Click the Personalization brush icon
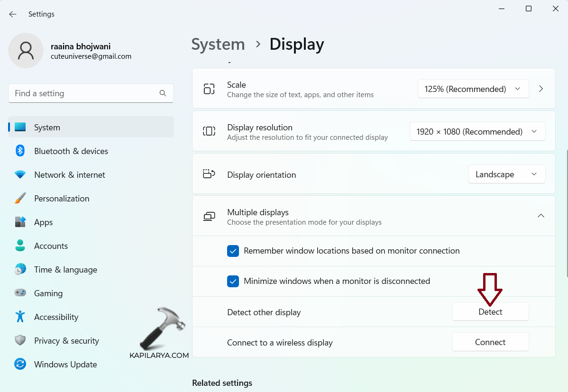Screen dimensions: 568x392 pyautogui.click(x=21, y=198)
